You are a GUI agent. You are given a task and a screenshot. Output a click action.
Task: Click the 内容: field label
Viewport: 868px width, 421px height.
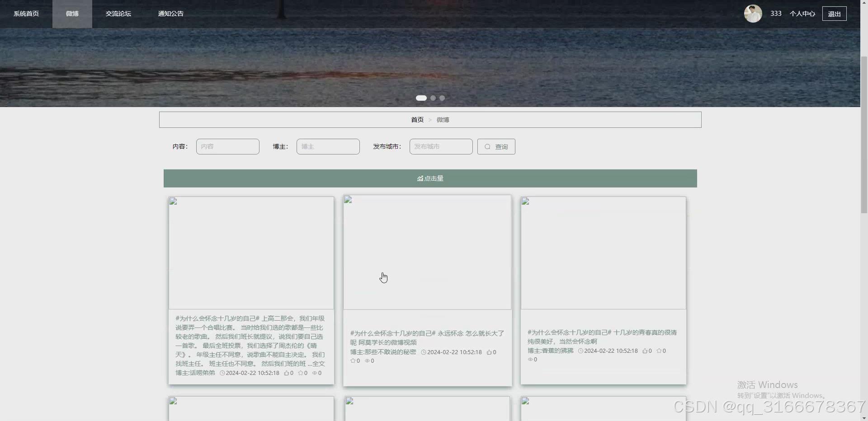click(180, 147)
